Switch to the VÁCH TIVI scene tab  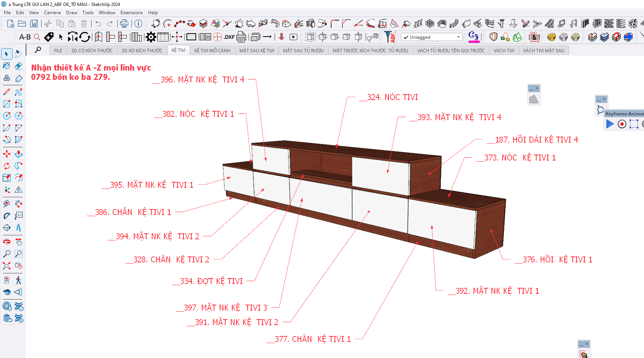503,50
